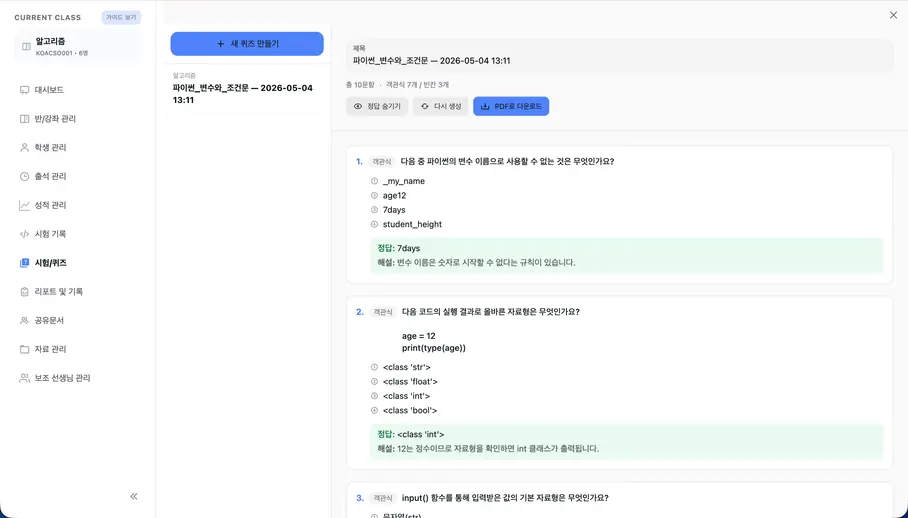The height and width of the screenshot is (518, 908).
Task: Click the answer line 정답: 7days
Action: click(x=399, y=248)
